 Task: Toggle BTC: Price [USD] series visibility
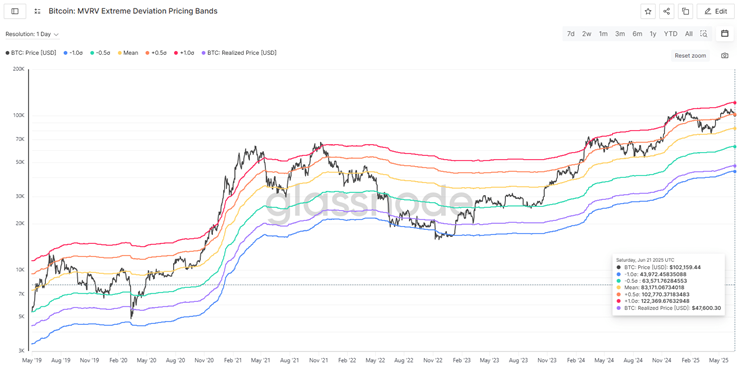[x=31, y=53]
